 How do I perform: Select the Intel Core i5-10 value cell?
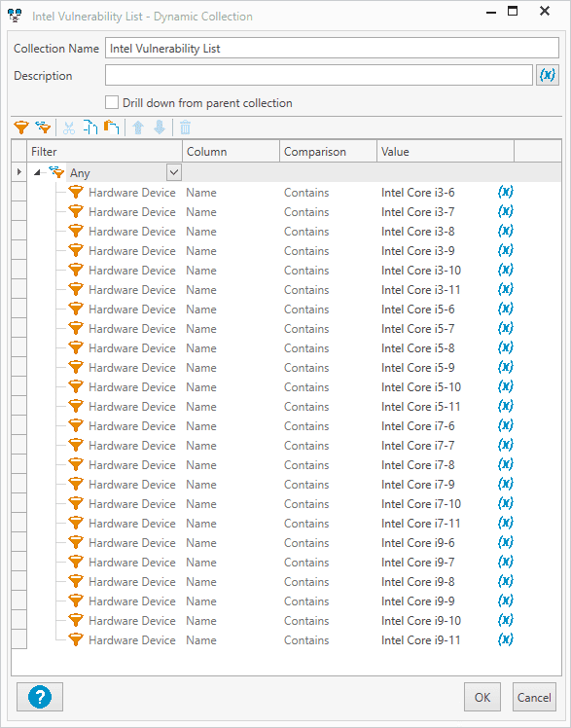(x=421, y=387)
